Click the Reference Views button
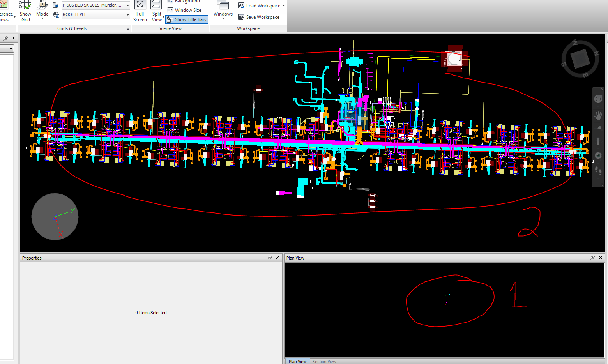The height and width of the screenshot is (364, 608). coord(7,12)
